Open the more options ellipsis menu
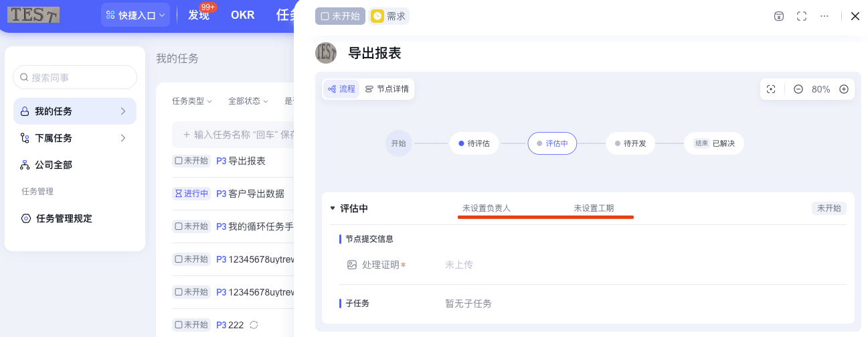Viewport: 868px width, 337px height. pos(824,16)
